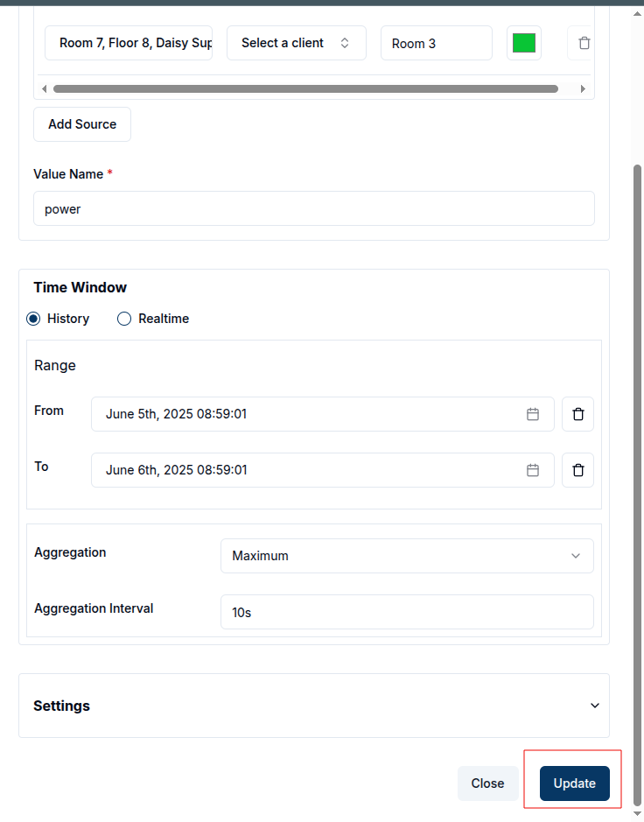The width and height of the screenshot is (644, 822).
Task: Clear the From date with trash icon
Action: (x=577, y=414)
